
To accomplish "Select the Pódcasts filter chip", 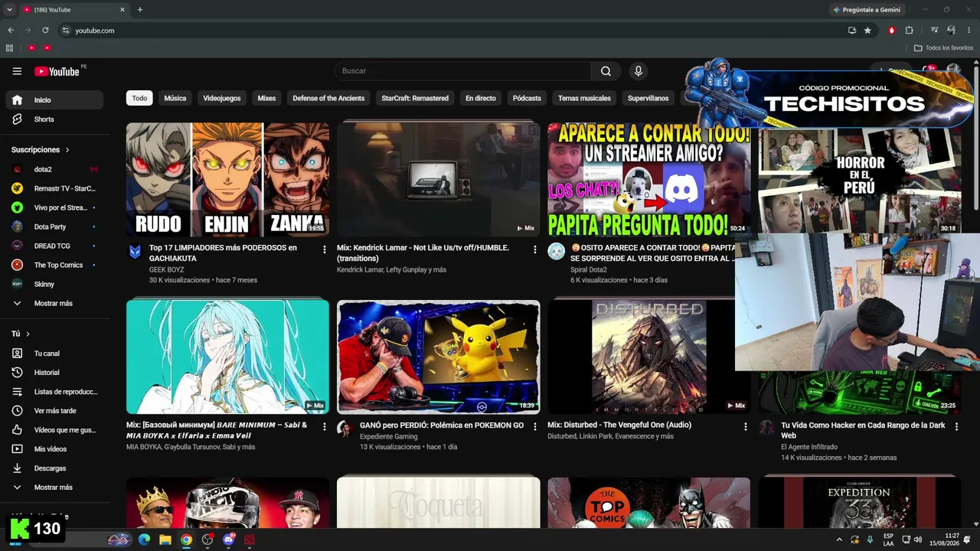I will [x=527, y=98].
